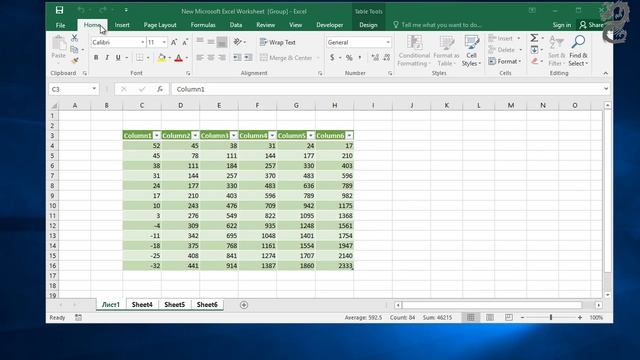
Task: Toggle Underline formatting
Action: [118, 58]
